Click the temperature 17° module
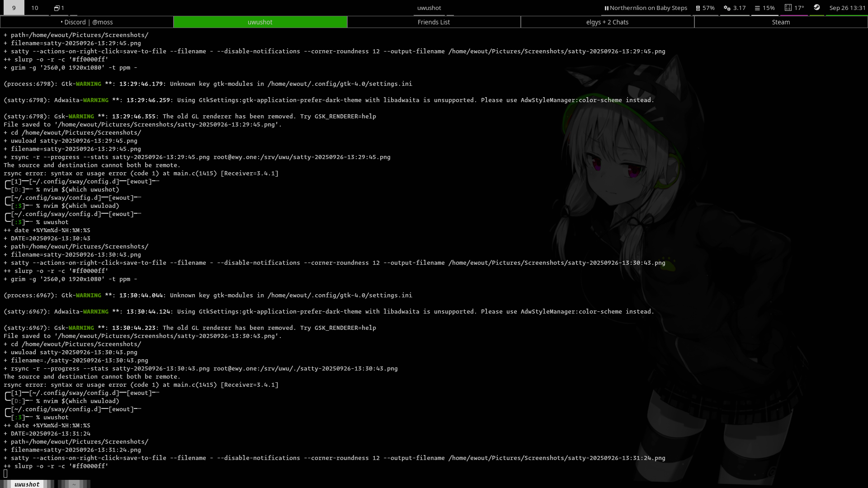Image resolution: width=868 pixels, height=488 pixels. (x=794, y=8)
